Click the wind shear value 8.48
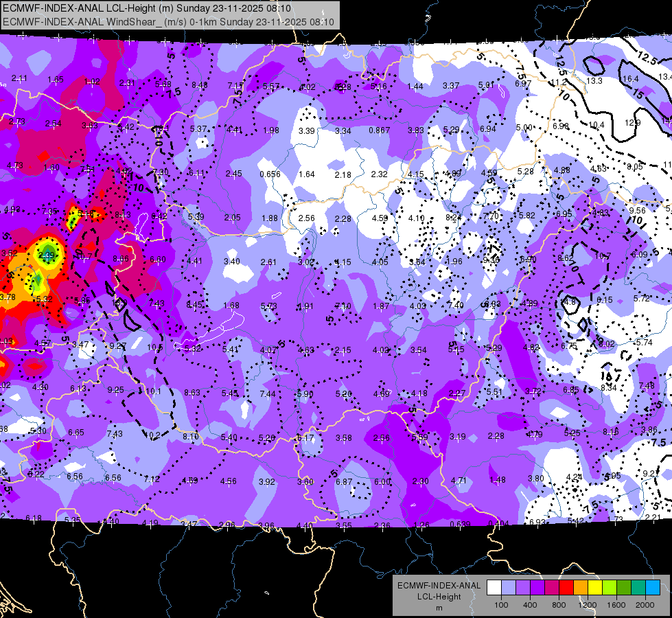Screen dimensions: 672x618 click(199, 85)
